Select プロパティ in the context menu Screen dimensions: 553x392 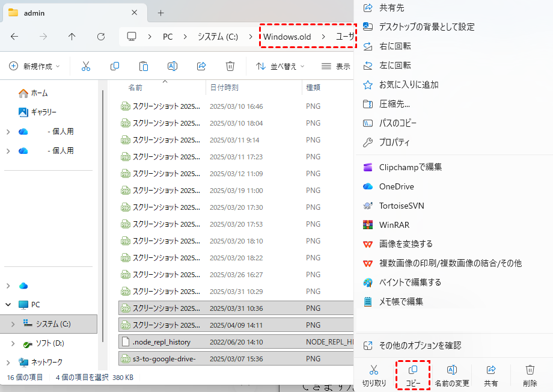394,142
